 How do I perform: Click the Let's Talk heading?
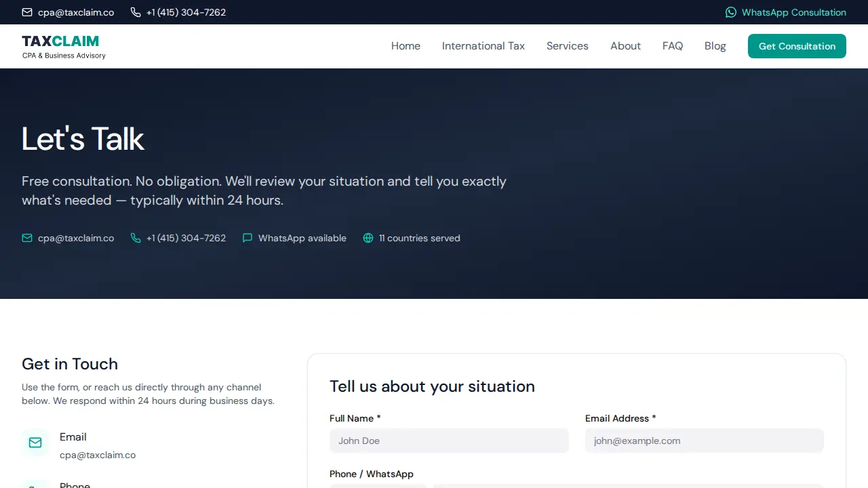(x=83, y=139)
